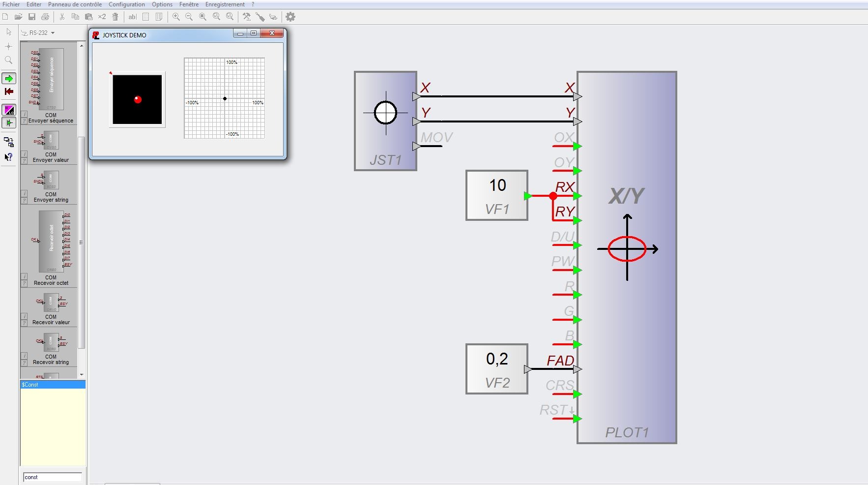Click the red wire junction near RX
The image size is (868, 485).
553,196
